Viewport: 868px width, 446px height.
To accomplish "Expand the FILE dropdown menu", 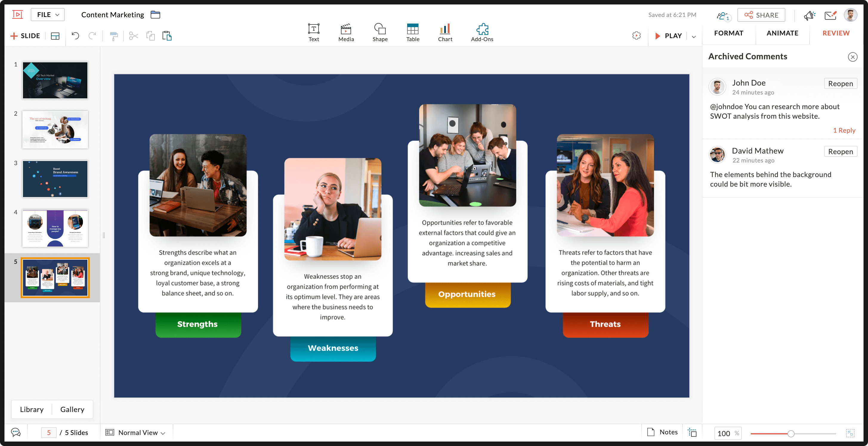I will coord(48,15).
